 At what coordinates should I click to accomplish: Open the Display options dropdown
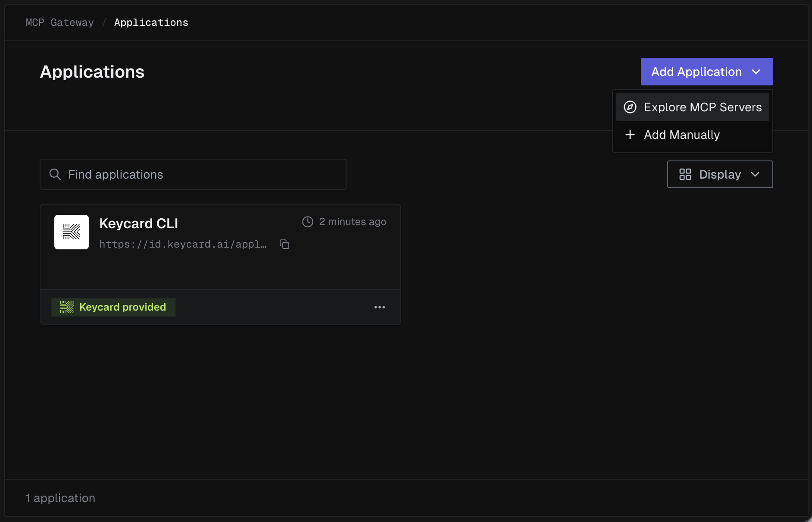[x=719, y=174]
